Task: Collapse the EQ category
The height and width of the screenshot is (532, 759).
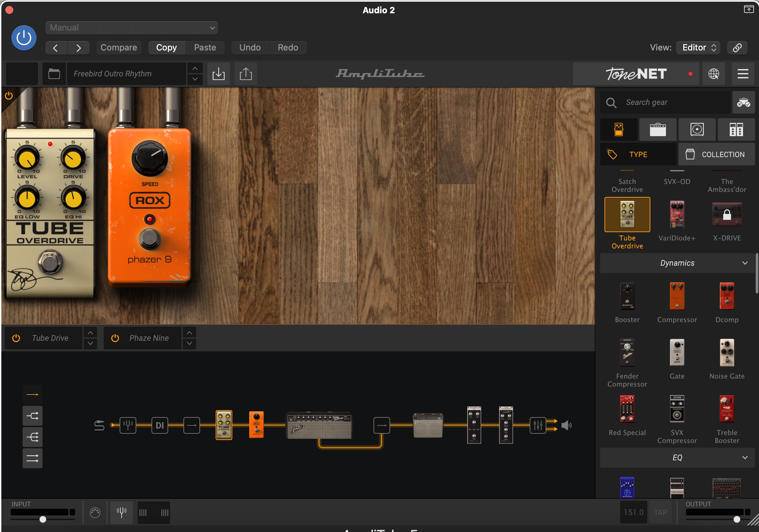Action: pos(677,458)
